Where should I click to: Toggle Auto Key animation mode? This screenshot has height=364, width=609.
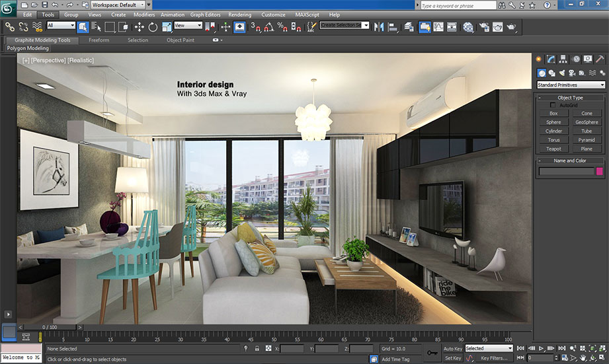453,348
